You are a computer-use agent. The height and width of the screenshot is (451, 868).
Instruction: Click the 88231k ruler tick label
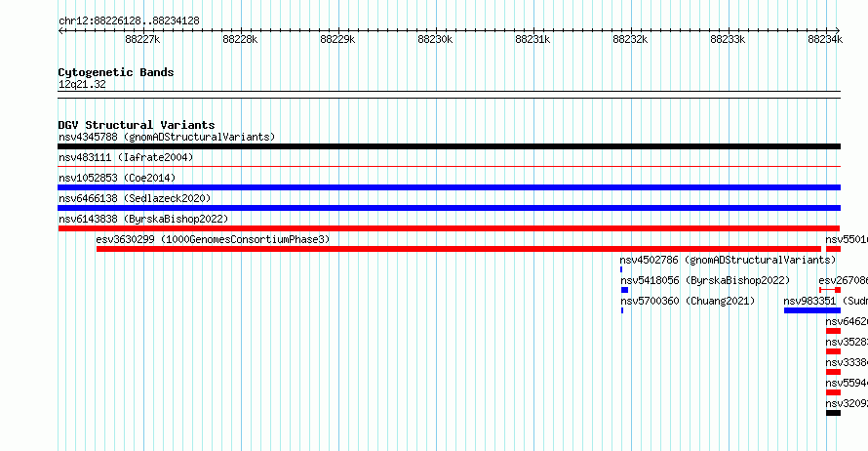[533, 39]
